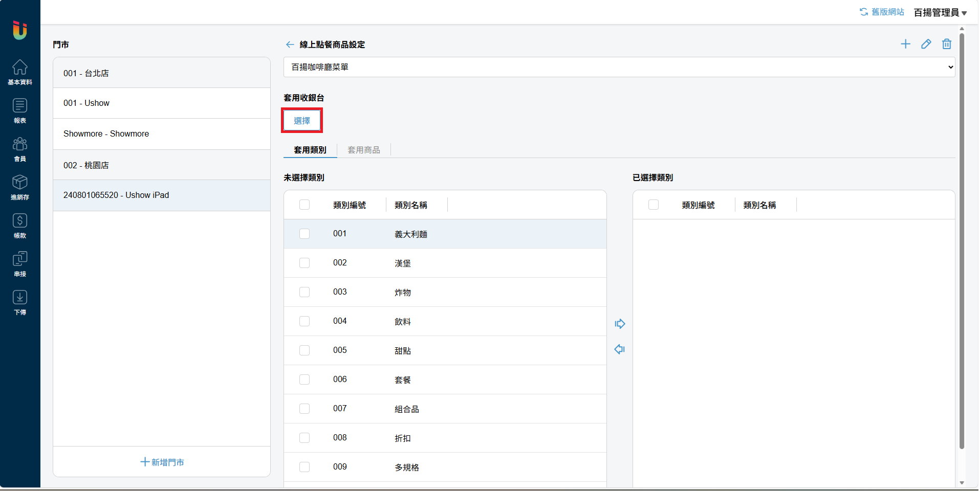The width and height of the screenshot is (980, 491).
Task: Open the 進銷存 inventory sidebar icon
Action: pyautogui.click(x=20, y=187)
